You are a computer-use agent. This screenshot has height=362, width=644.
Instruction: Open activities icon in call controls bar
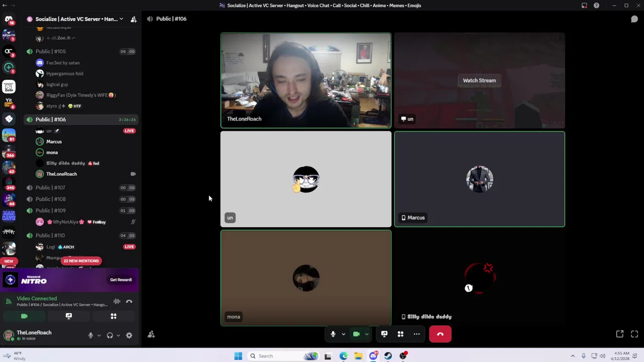tap(400, 334)
